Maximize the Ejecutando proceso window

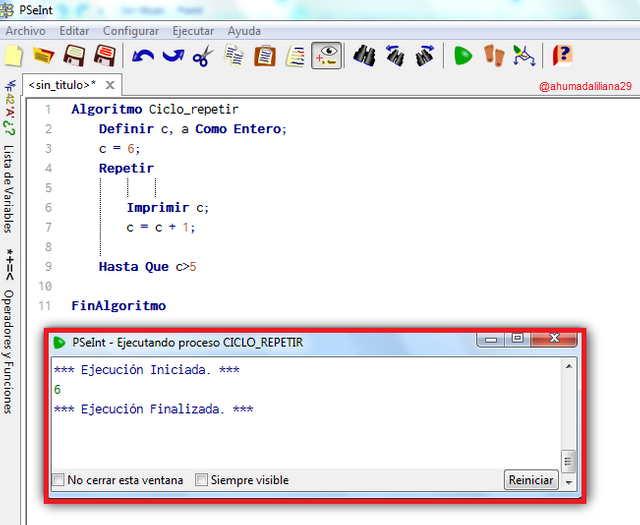pos(518,339)
